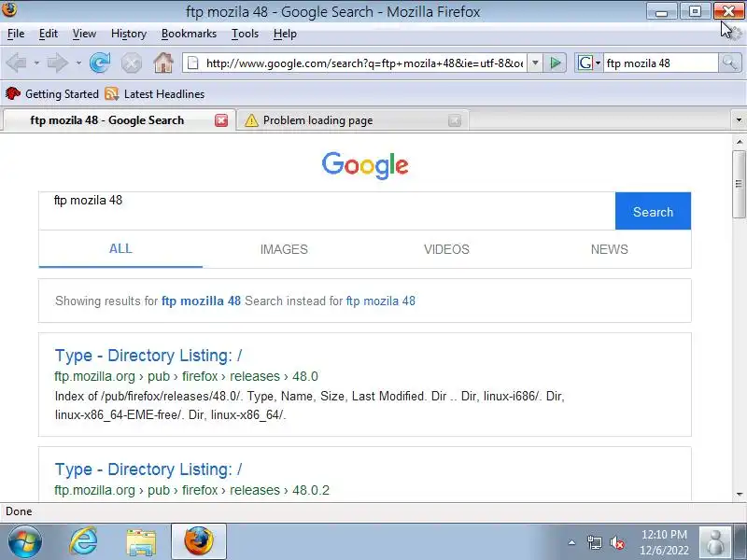747x560 pixels.
Task: Minimize the Firefox window
Action: pos(661,11)
